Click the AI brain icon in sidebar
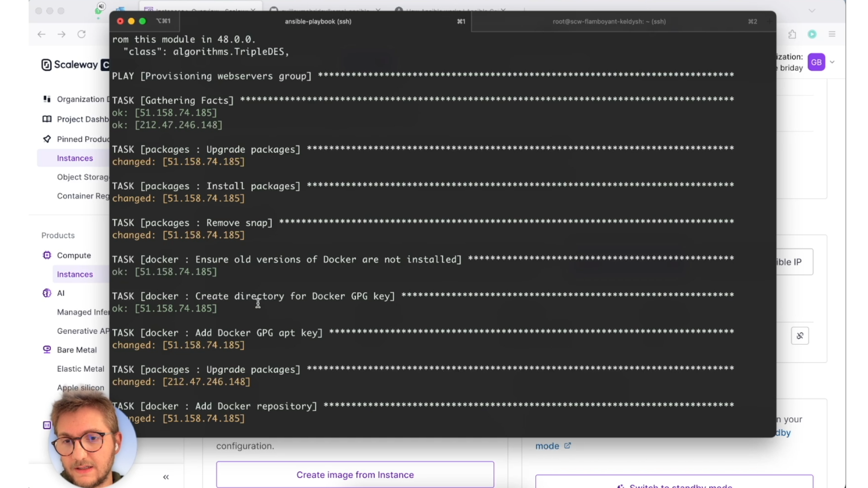This screenshot has height=488, width=868. [47, 293]
